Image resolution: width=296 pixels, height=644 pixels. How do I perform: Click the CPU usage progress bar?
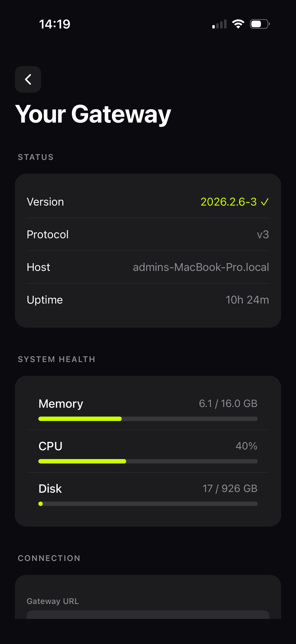(148, 461)
